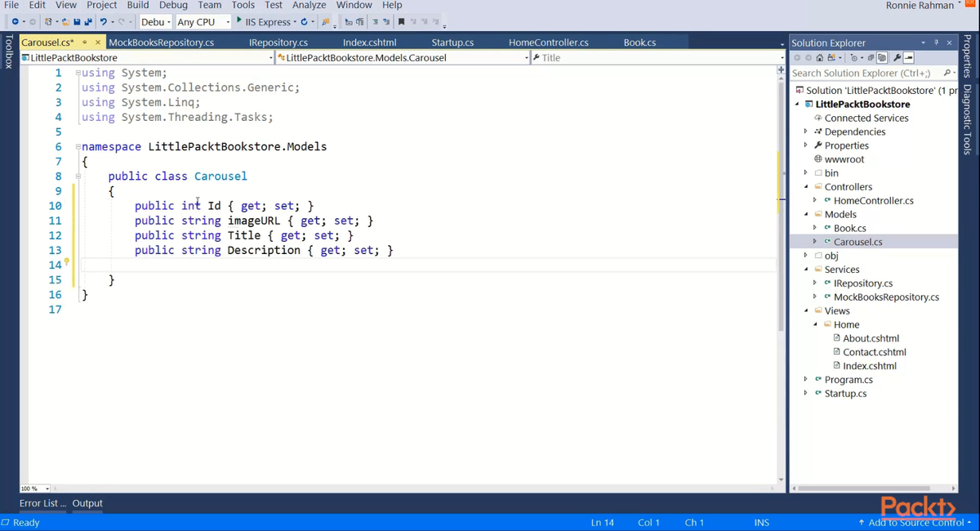Click the Find in Files toolbar icon
The height and width of the screenshot is (531, 980).
(326, 21)
